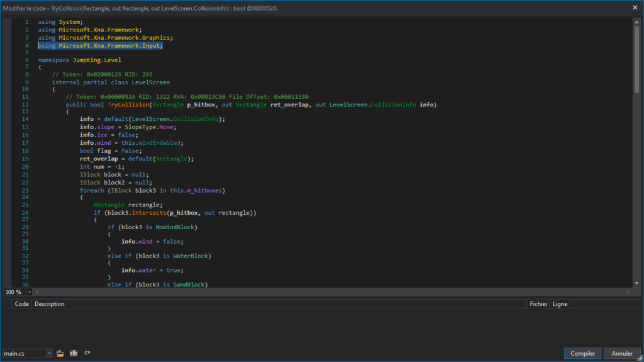Click the window resize grip icon
This screenshot has height=362, width=644.
tap(640, 358)
